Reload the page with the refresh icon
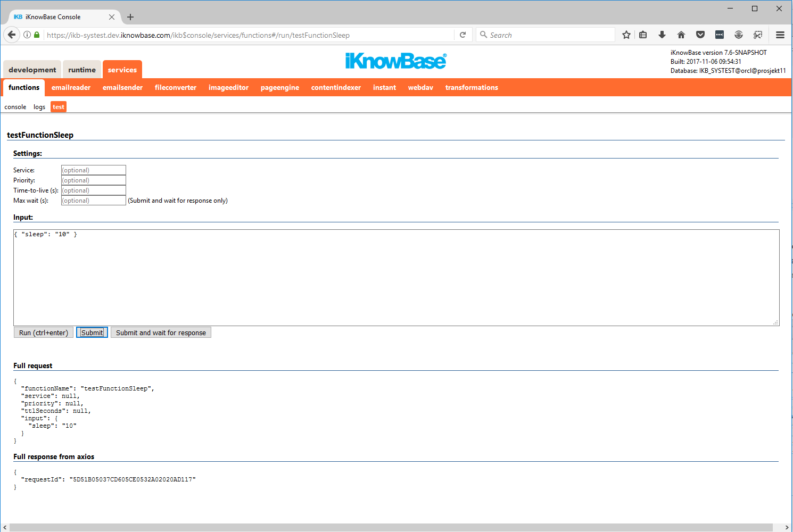 coord(463,35)
